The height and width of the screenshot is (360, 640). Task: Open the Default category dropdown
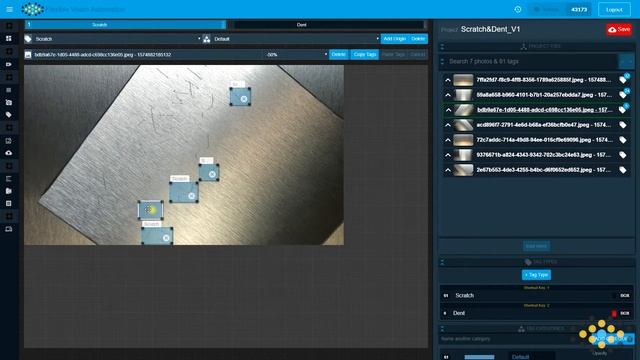coord(296,39)
